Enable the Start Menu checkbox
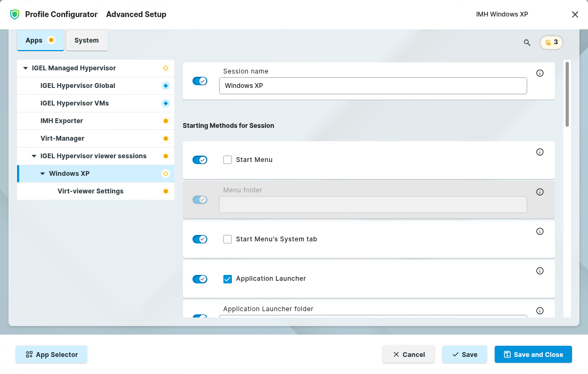The height and width of the screenshot is (374, 588). click(x=228, y=160)
